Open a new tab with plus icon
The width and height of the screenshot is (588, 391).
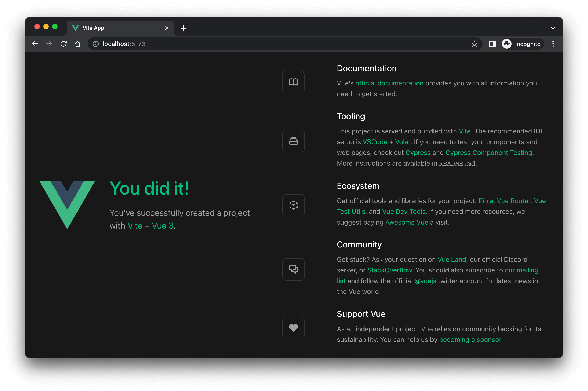click(183, 28)
